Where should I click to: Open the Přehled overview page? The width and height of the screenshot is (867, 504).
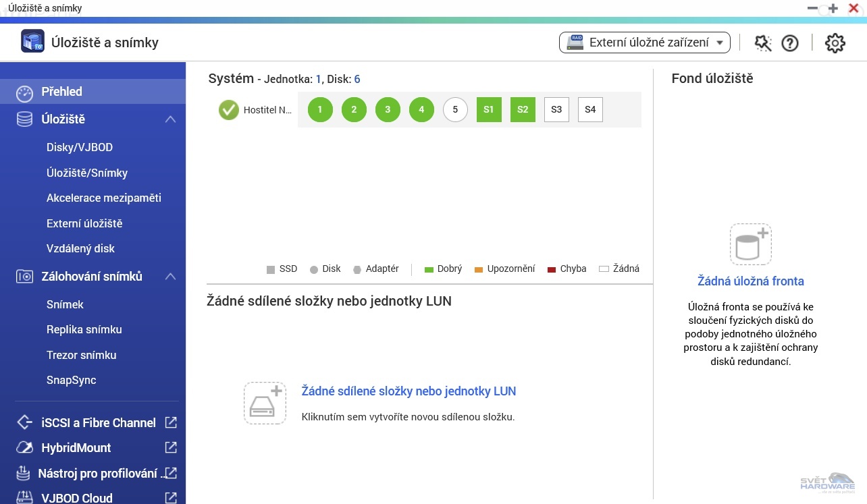(61, 92)
